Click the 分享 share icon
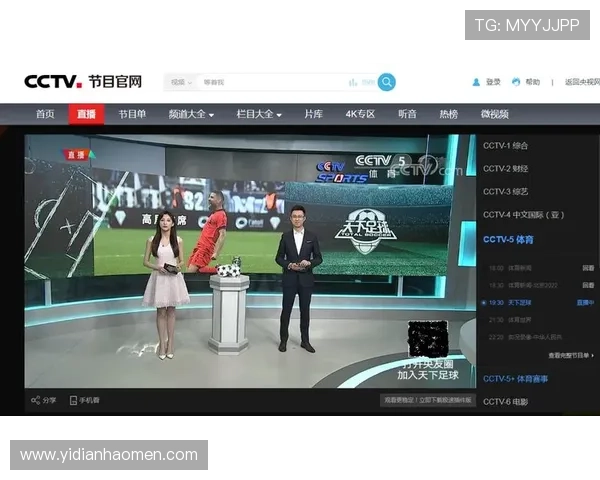600x480 pixels. (36, 400)
